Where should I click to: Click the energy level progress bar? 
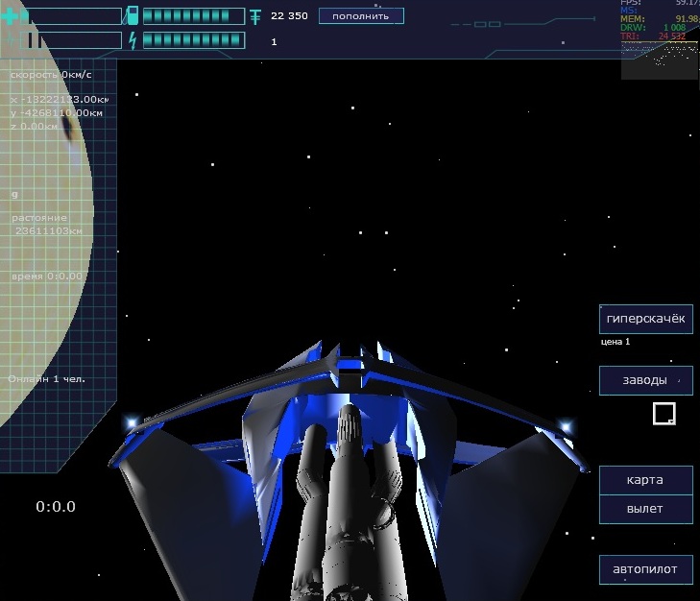point(194,40)
